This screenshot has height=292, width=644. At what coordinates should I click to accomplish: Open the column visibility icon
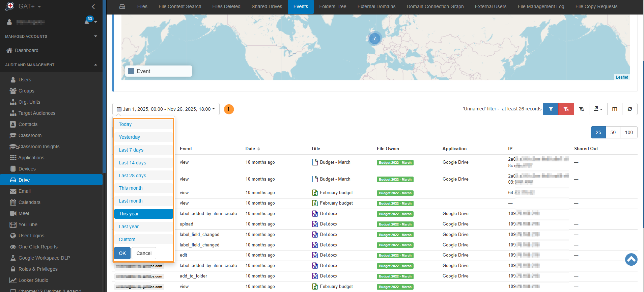(614, 109)
